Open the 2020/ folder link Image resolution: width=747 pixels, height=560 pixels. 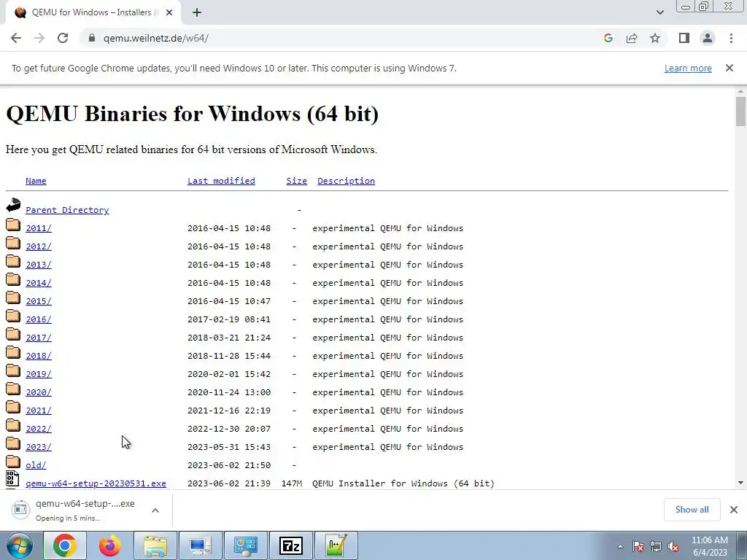coord(39,392)
